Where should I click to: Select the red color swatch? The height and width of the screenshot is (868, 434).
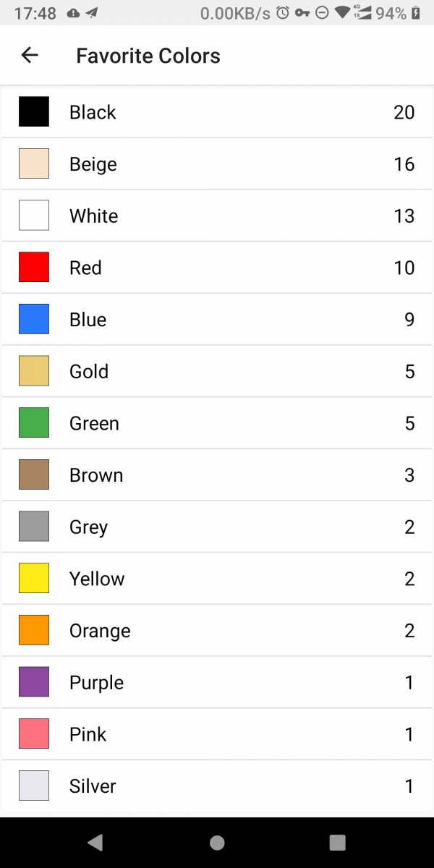(34, 268)
